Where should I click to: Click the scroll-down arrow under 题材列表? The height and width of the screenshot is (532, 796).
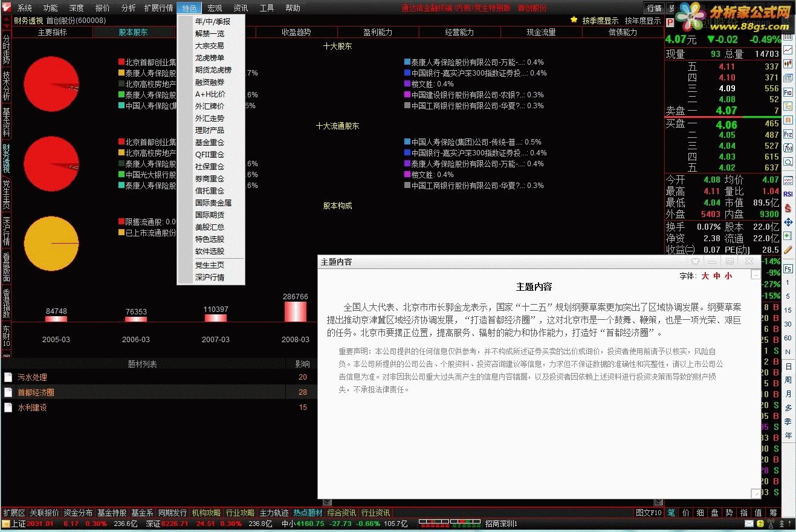(x=327, y=502)
